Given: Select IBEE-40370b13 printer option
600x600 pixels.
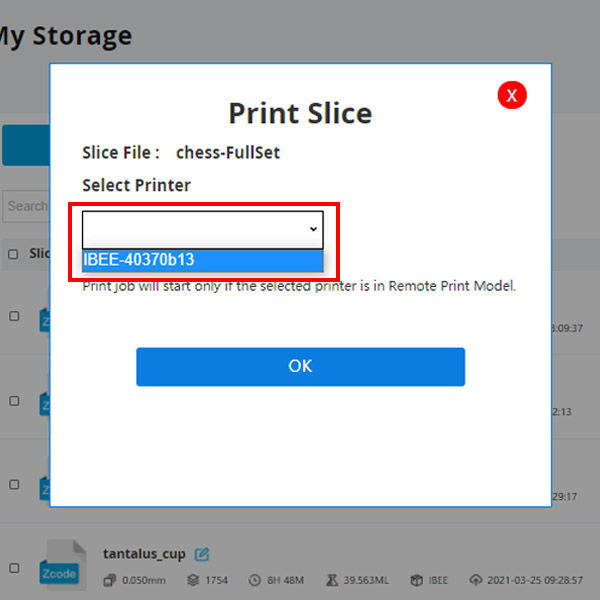Looking at the screenshot, I should click(202, 260).
